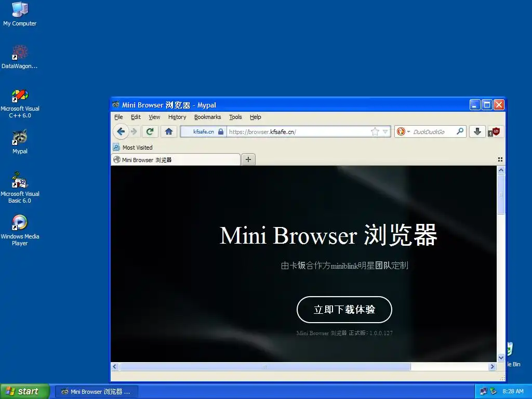Go back with the Back arrow button
The height and width of the screenshot is (399, 532).
coord(121,131)
